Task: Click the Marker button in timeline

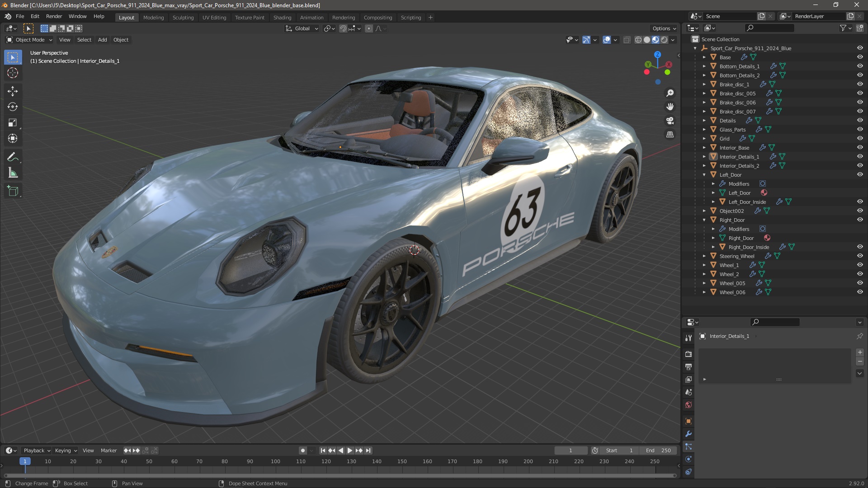Action: pos(108,450)
